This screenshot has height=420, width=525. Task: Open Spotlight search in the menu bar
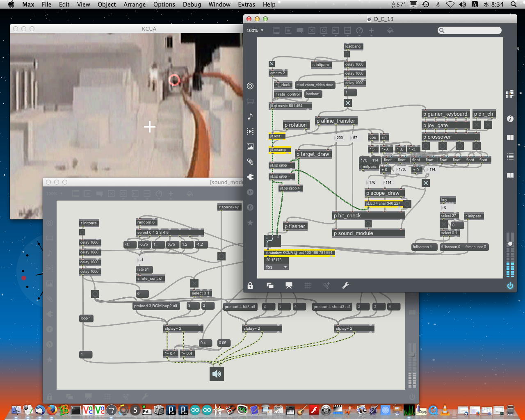click(x=514, y=4)
